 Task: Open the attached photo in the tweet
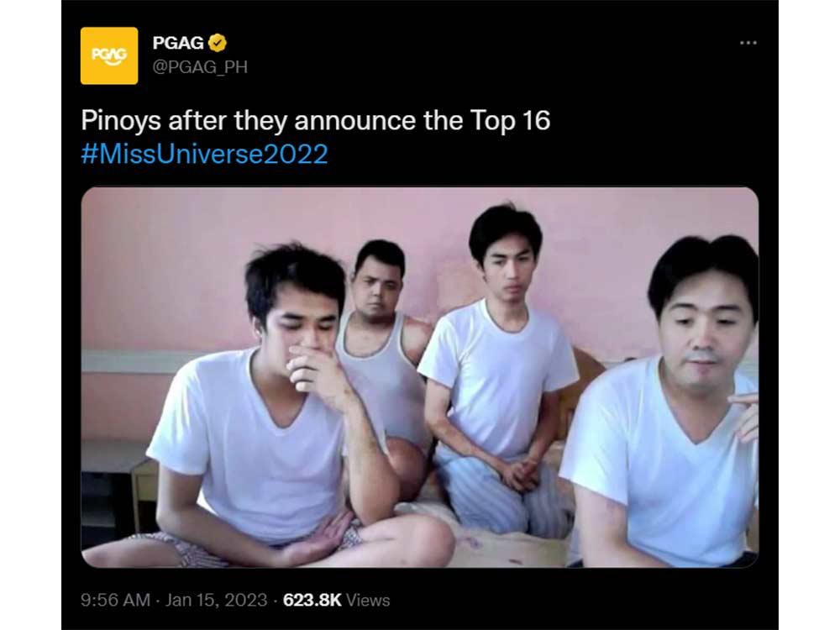(x=419, y=377)
